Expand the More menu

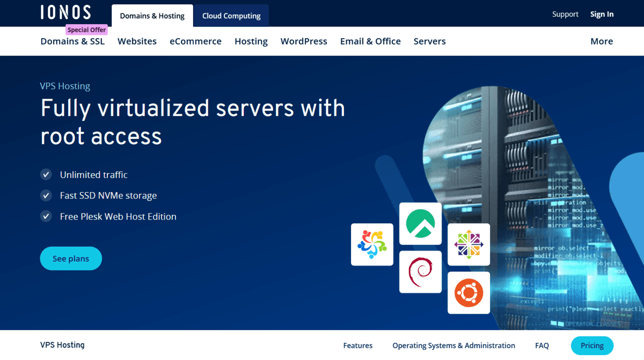point(602,41)
